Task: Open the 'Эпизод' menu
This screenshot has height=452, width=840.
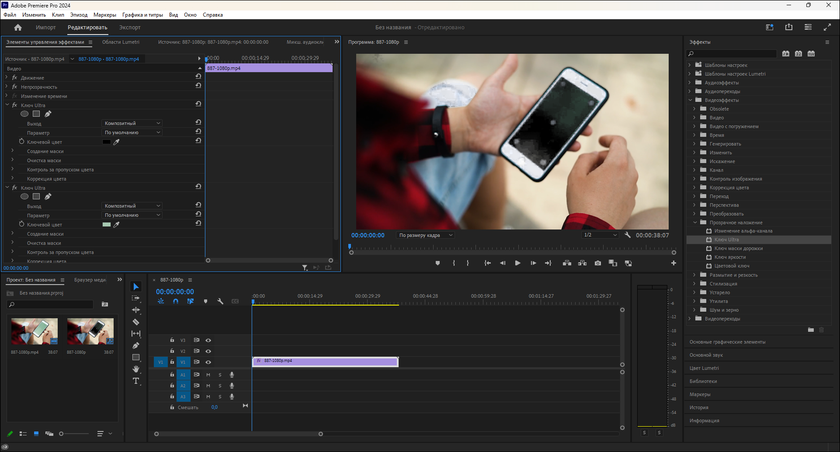Action: (x=79, y=16)
